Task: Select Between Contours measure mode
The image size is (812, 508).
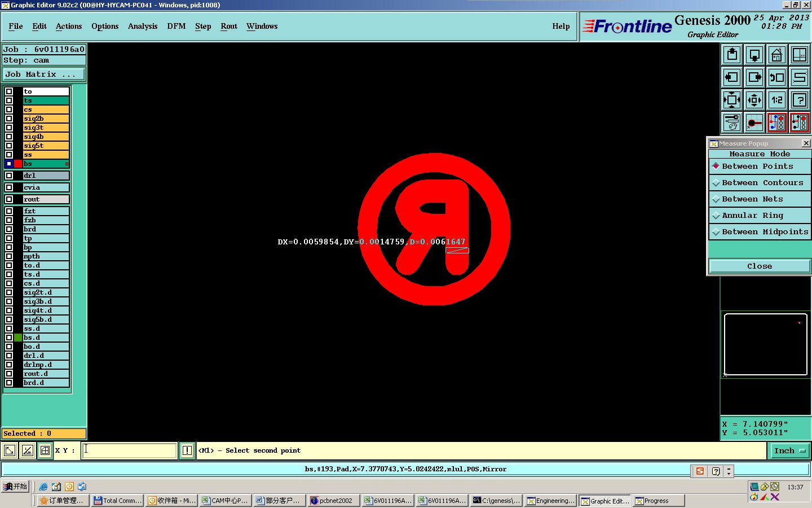Action: (x=760, y=183)
